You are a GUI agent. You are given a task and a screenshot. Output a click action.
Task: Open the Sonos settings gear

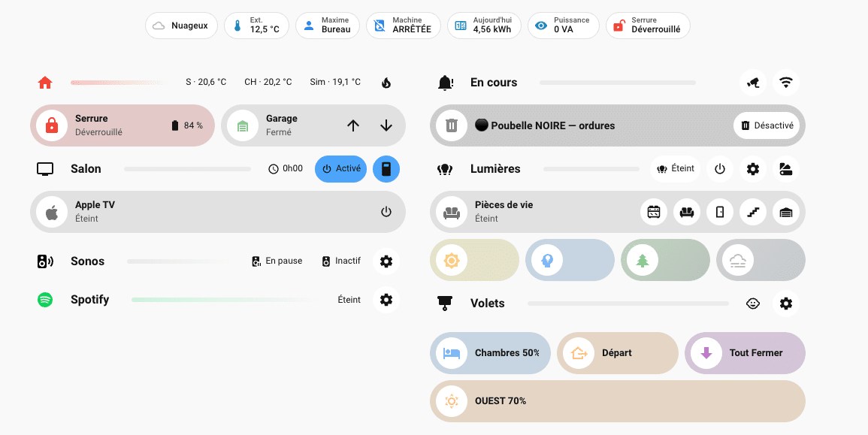pyautogui.click(x=386, y=261)
